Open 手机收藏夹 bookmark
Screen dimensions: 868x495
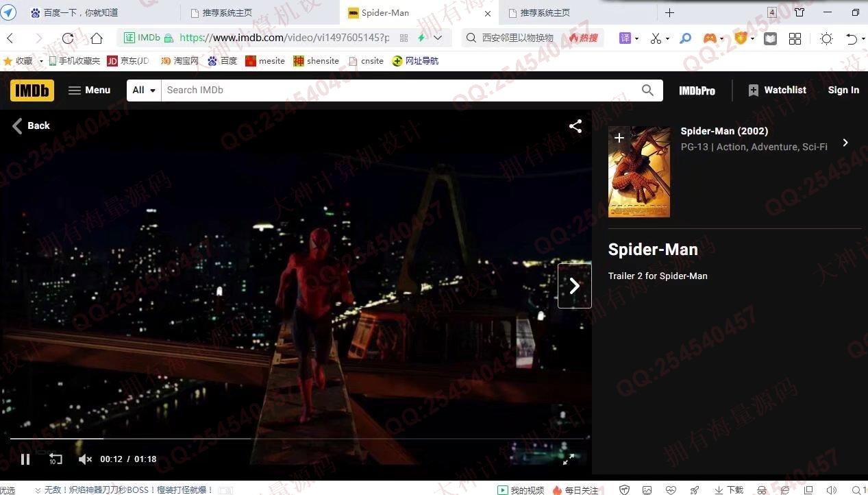point(74,61)
